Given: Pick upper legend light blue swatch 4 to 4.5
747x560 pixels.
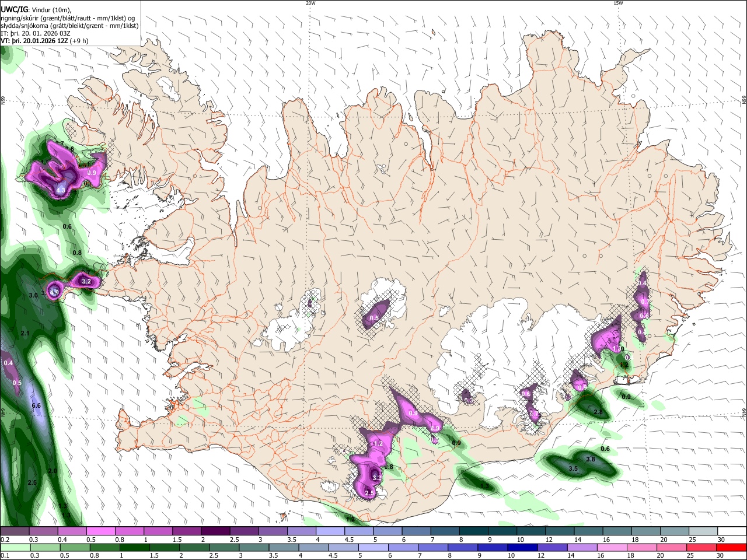Looking at the screenshot, I should pyautogui.click(x=330, y=531).
